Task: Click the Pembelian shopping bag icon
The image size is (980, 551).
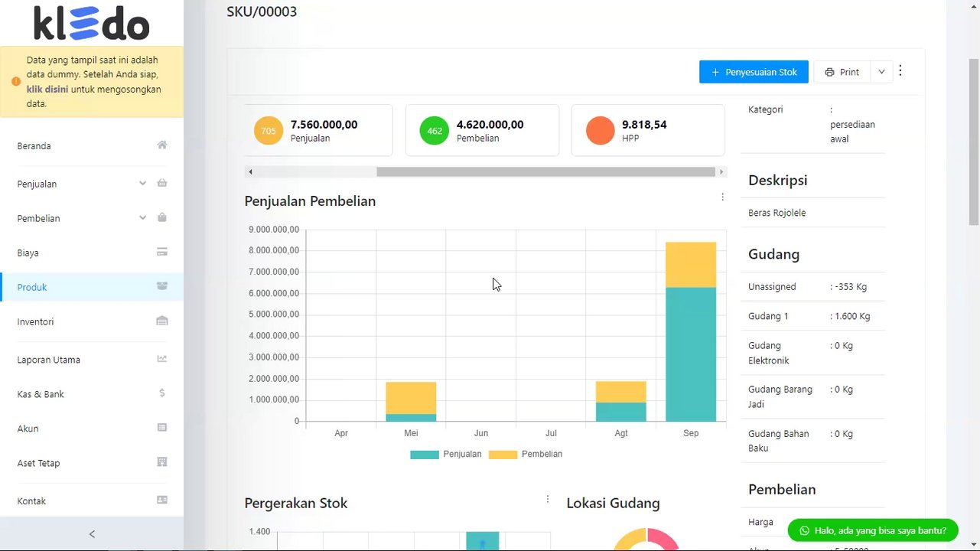Action: [162, 217]
